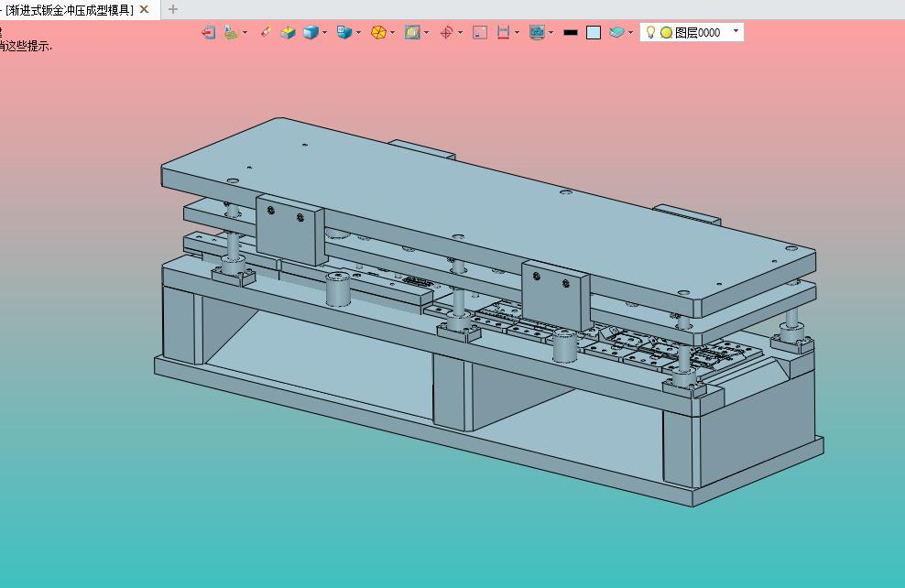This screenshot has width=905, height=588.
Task: Click the black line color swatch
Action: (571, 32)
